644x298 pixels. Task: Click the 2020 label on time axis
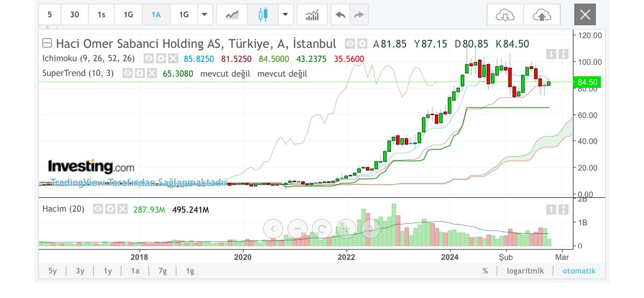(243, 257)
